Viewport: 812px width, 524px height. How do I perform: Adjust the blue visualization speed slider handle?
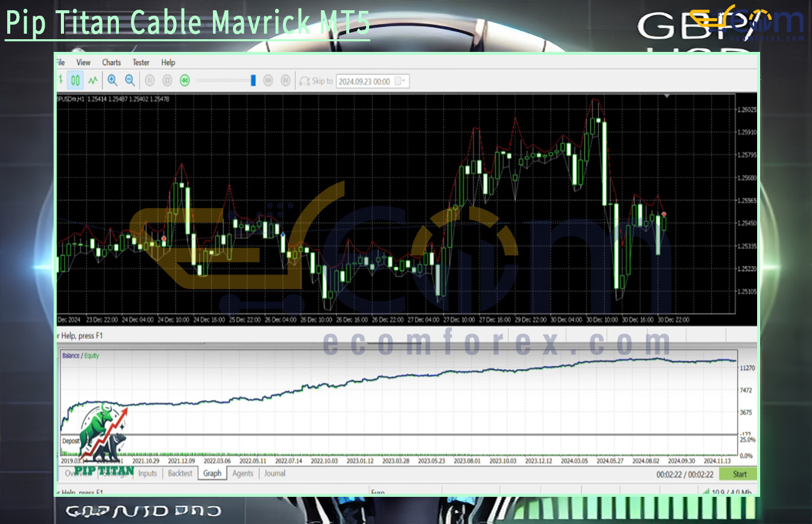click(x=253, y=80)
